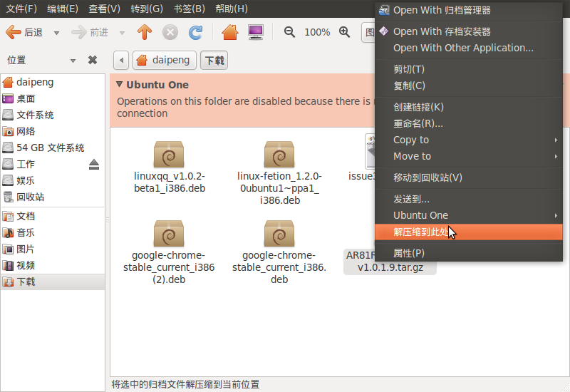This screenshot has width=570, height=392.
Task: Select the v1.0.1.9.tar.gz file label
Action: click(x=390, y=267)
